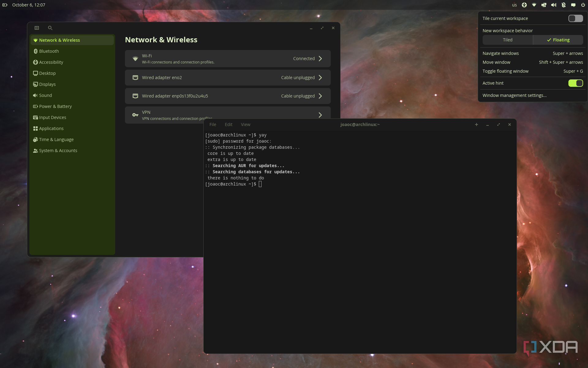The width and height of the screenshot is (588, 368).
Task: Open Wi-Fi indicator in top panel
Action: point(534,5)
